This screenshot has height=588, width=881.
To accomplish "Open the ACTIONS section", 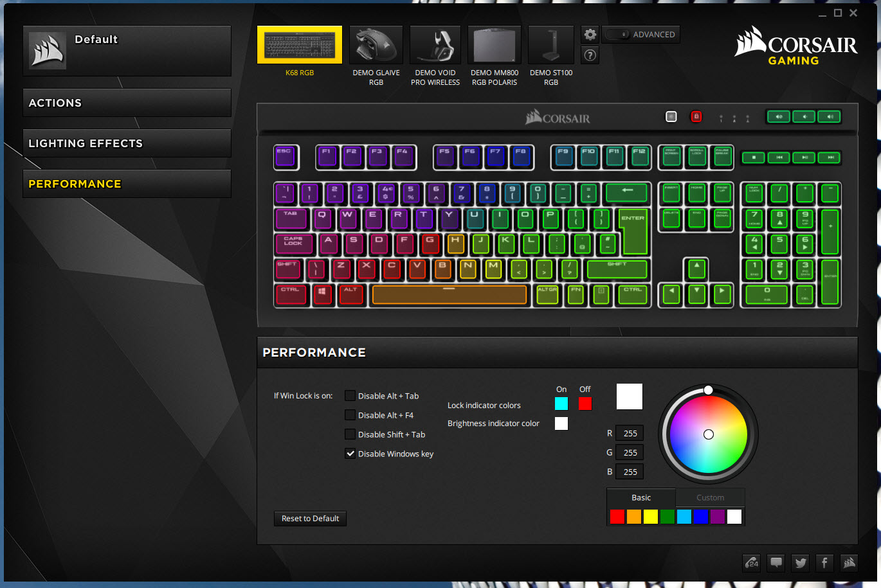I will pos(127,103).
